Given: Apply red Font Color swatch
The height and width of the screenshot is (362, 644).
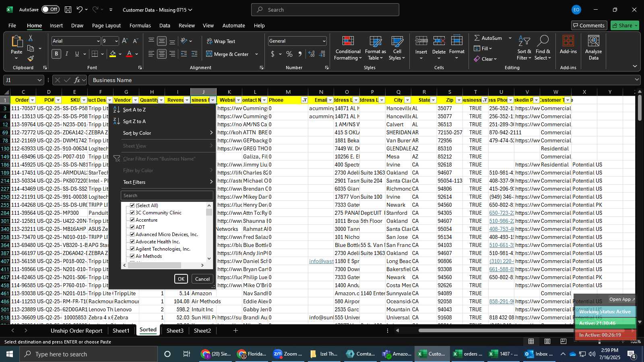Looking at the screenshot, I should click(x=129, y=54).
